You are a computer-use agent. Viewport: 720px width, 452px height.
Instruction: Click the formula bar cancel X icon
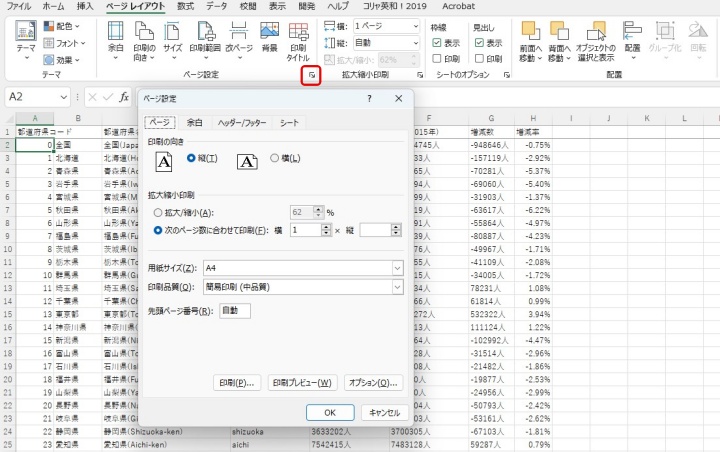coord(92,97)
